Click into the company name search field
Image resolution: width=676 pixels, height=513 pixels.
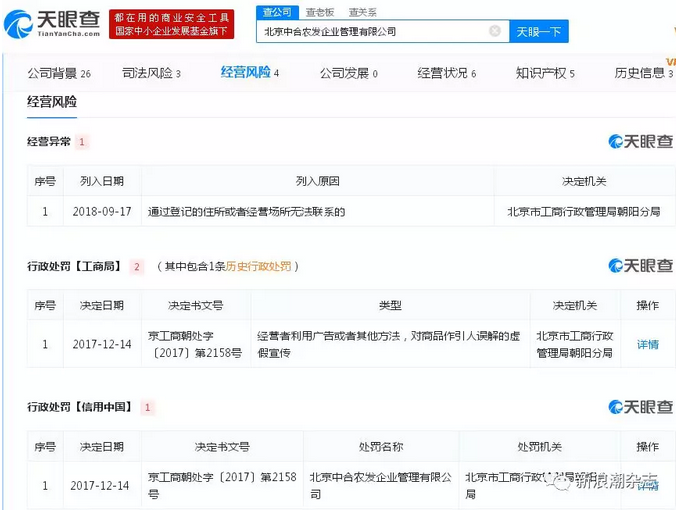[372, 31]
